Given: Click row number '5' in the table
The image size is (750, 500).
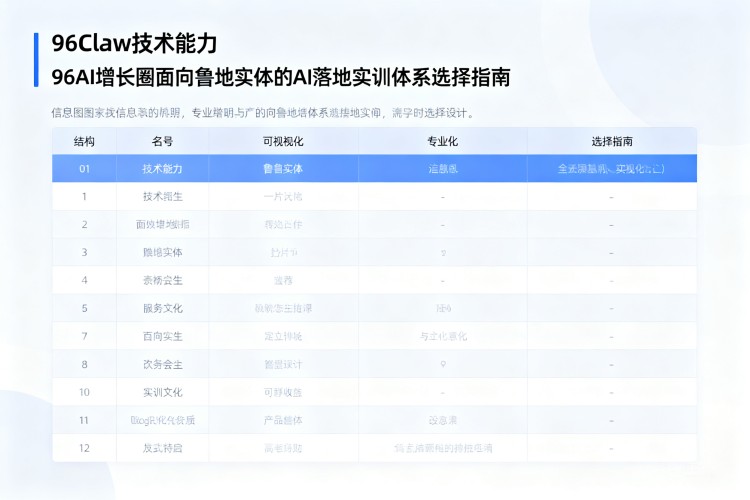Looking at the screenshot, I should coord(84,308).
